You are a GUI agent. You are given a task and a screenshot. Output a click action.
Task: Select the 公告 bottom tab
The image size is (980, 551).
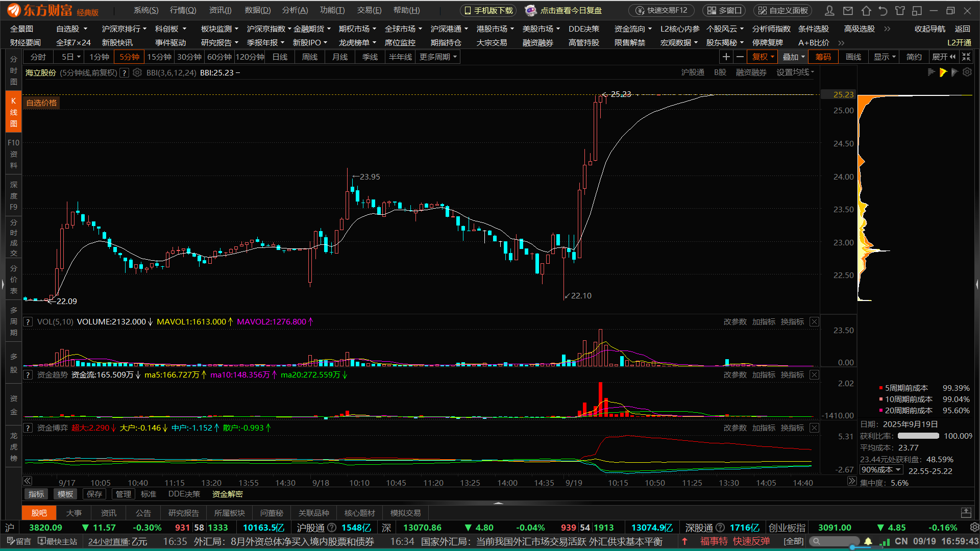143,513
